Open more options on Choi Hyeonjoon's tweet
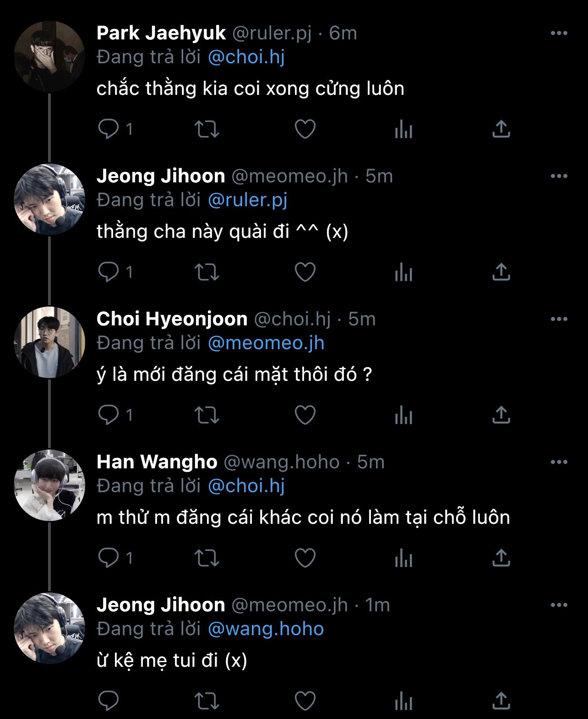 tap(559, 319)
